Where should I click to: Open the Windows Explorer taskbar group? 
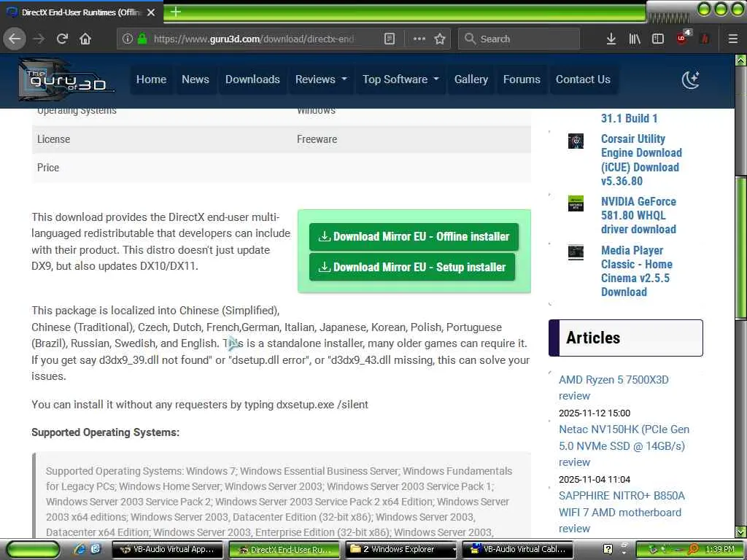(401, 550)
